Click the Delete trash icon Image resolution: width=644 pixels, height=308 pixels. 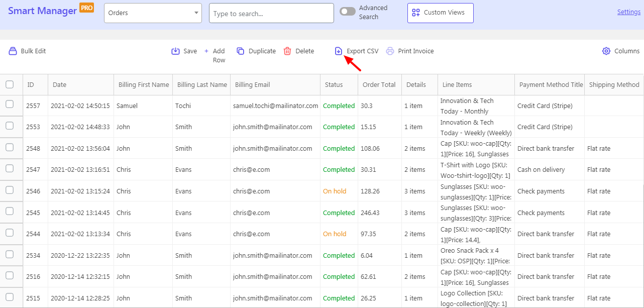tap(287, 51)
